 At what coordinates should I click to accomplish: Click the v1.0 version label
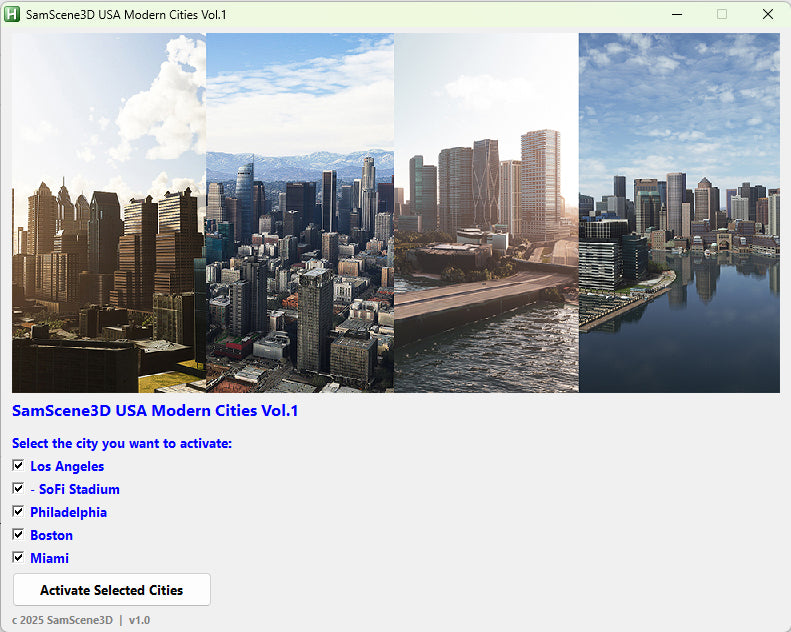139,620
